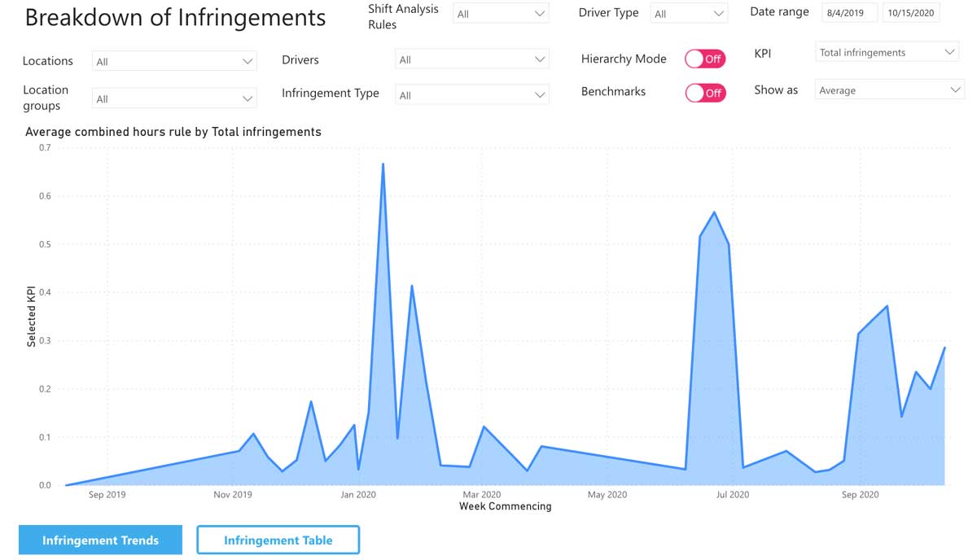
Task: Open the Shift Analysis Rules dropdown
Action: coord(501,14)
